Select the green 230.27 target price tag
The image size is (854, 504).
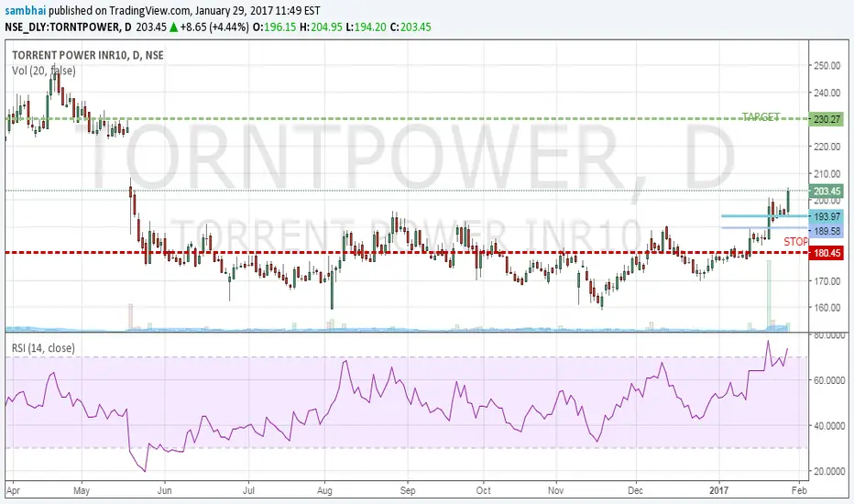pyautogui.click(x=827, y=119)
